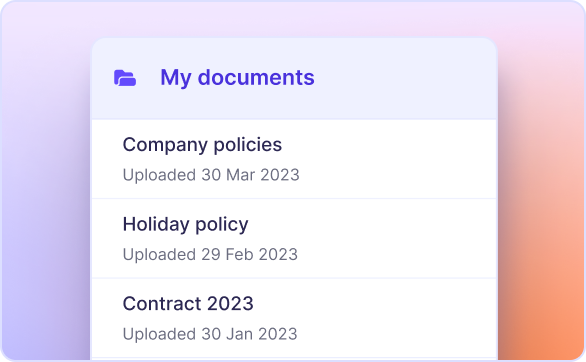
Task: Click the Uploaded 30 Jan 2023 date
Action: 210,334
